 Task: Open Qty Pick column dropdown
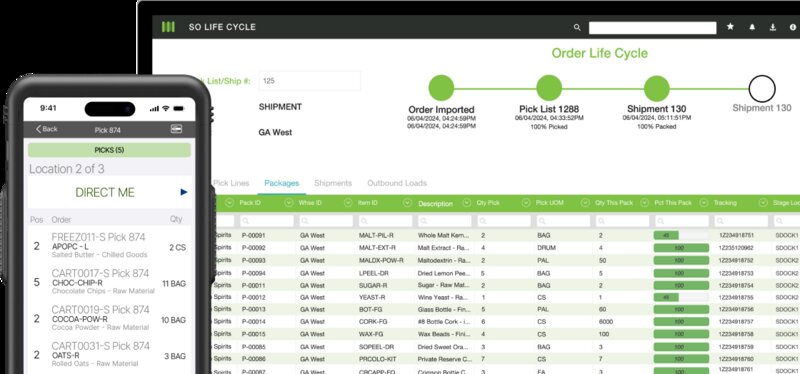(526, 203)
